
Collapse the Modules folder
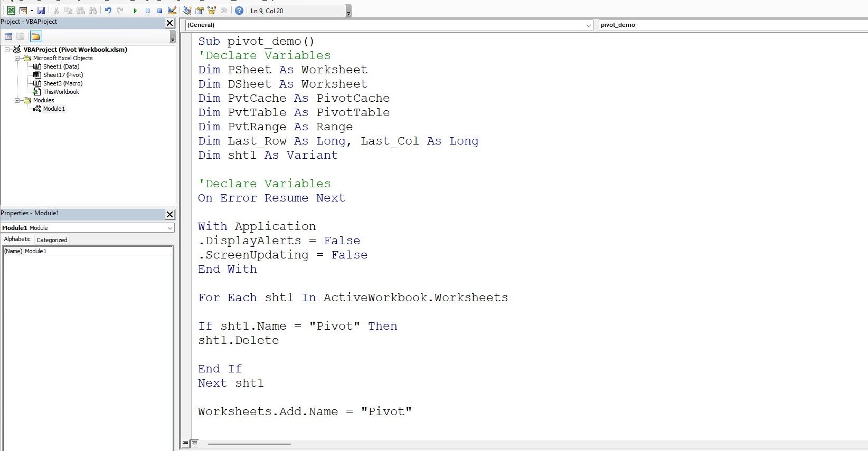pyautogui.click(x=17, y=100)
